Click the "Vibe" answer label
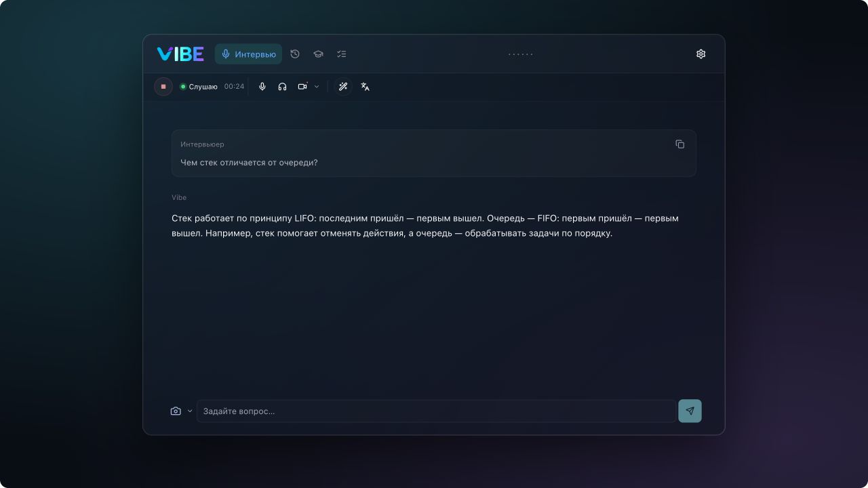The width and height of the screenshot is (868, 488). click(x=179, y=198)
